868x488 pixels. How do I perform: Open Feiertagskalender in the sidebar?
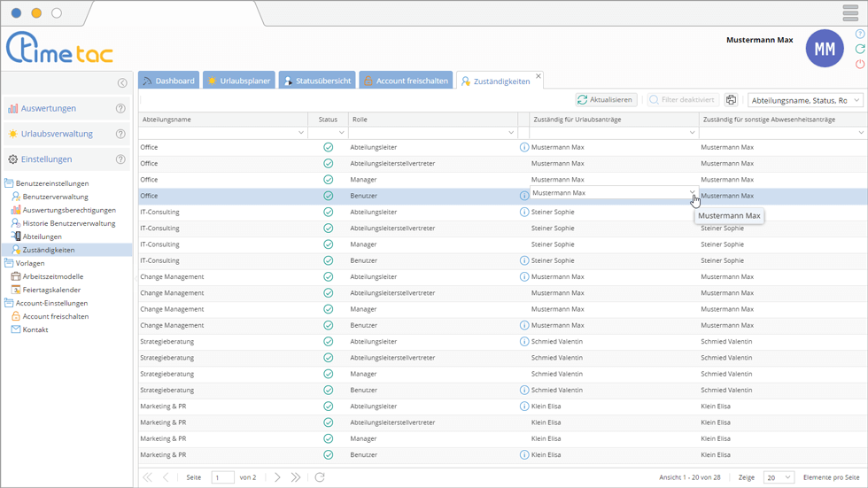[x=51, y=290]
